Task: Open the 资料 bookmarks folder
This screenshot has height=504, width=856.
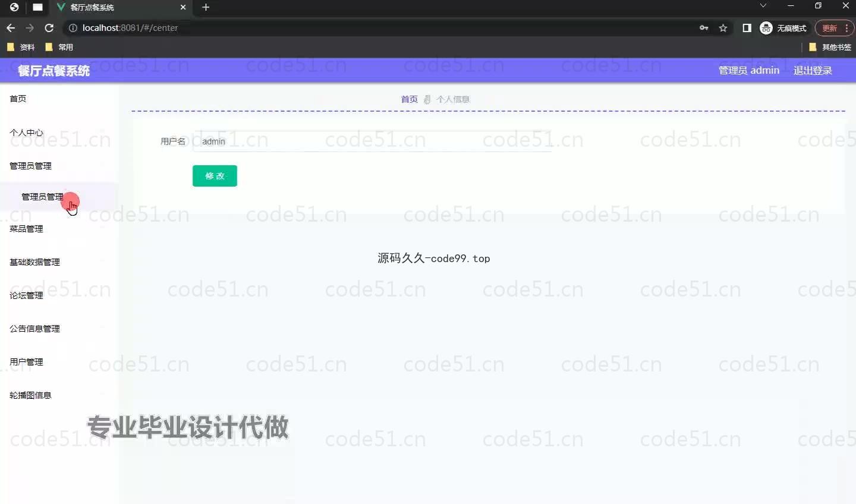Action: tap(21, 47)
